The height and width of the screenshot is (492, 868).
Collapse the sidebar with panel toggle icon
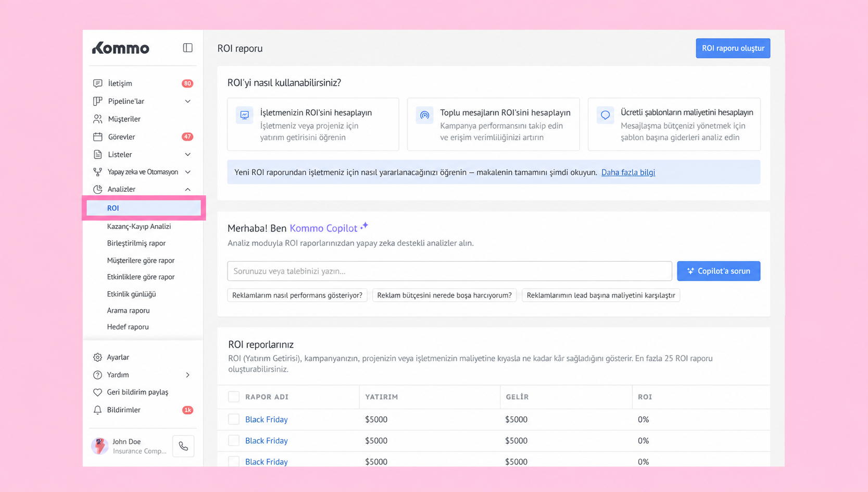click(x=188, y=48)
